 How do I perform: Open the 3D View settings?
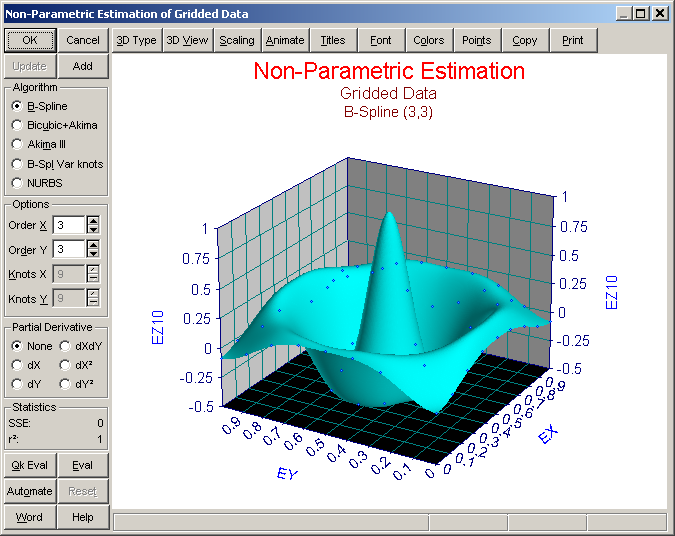point(187,40)
